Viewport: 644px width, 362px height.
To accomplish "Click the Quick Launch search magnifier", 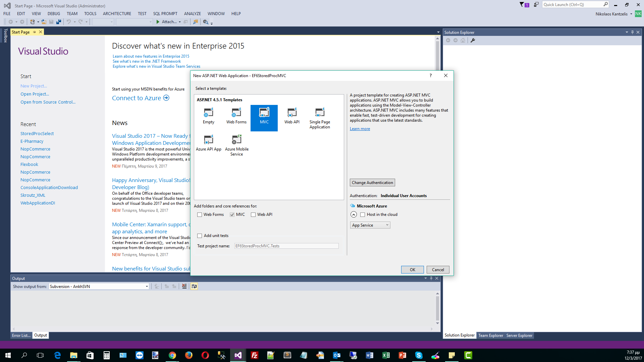I will click(605, 4).
